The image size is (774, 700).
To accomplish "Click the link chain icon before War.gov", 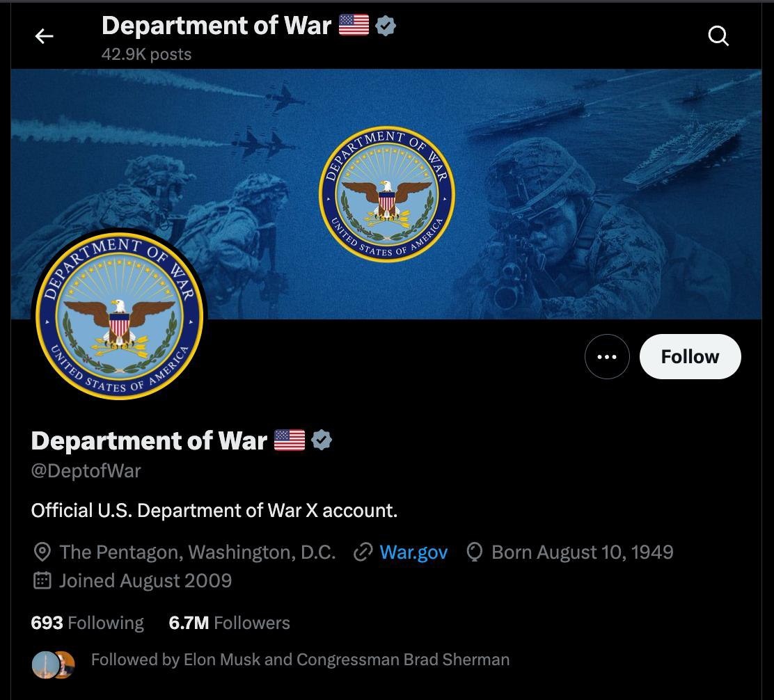I will click(x=363, y=552).
